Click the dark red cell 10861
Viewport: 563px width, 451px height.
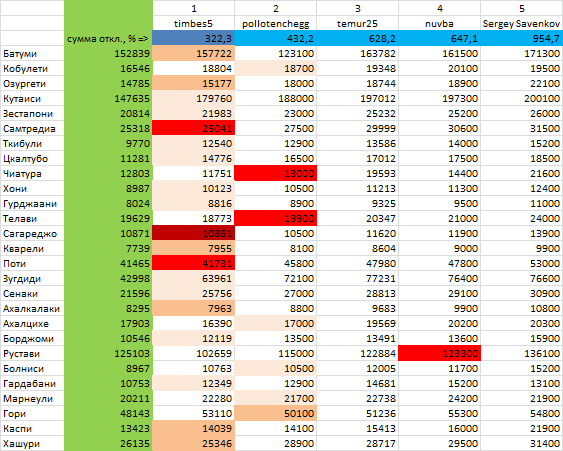pyautogui.click(x=194, y=233)
